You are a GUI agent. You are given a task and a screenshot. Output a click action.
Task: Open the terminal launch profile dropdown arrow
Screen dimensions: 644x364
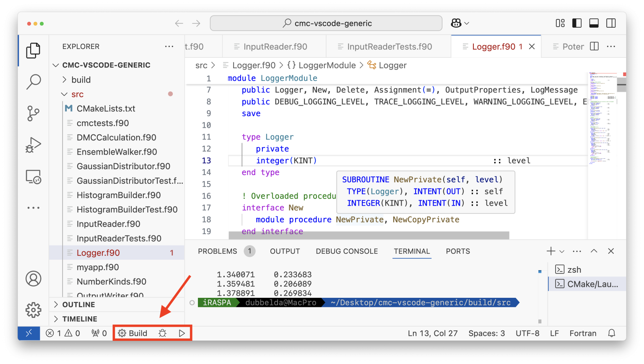562,251
